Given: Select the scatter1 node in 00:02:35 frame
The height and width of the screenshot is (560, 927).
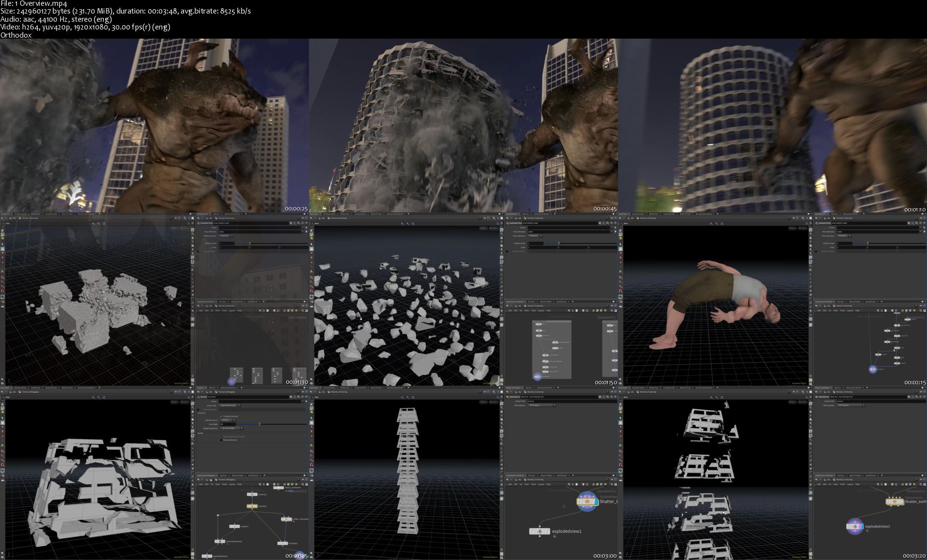Looking at the screenshot, I should click(234, 526).
